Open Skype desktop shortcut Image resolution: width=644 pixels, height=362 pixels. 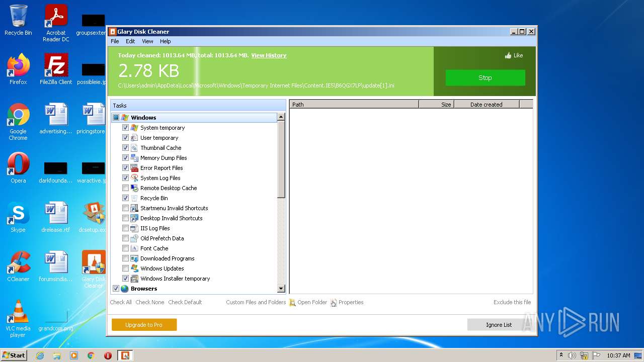tap(18, 217)
